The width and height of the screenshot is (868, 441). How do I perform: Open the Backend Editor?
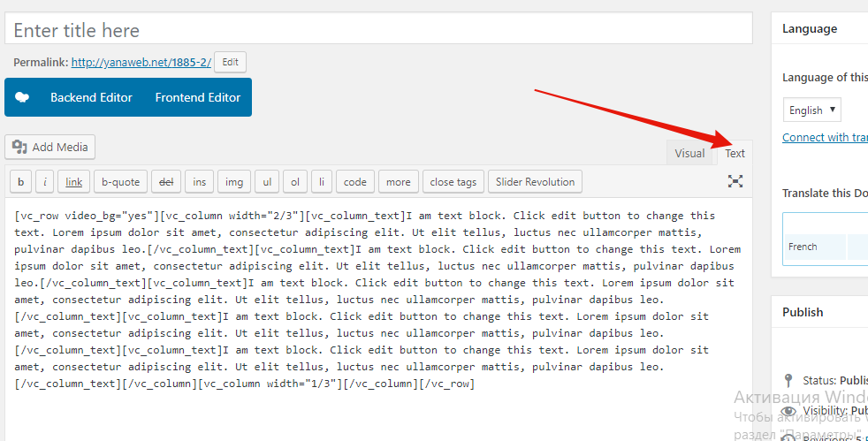(x=91, y=97)
